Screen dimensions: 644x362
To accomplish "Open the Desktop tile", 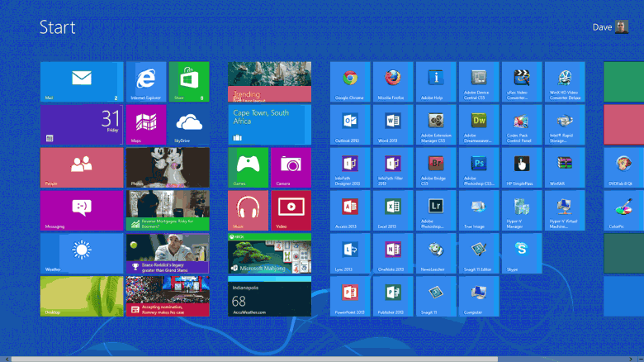I will (82, 296).
